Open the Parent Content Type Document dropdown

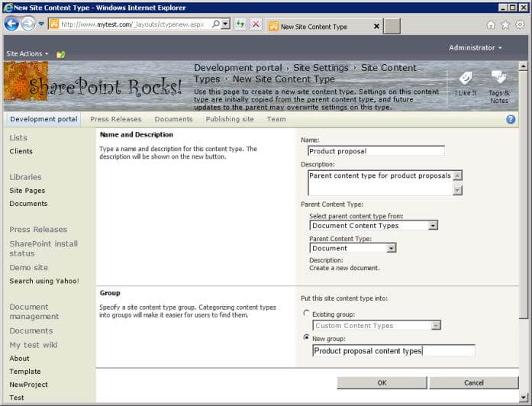[353, 248]
